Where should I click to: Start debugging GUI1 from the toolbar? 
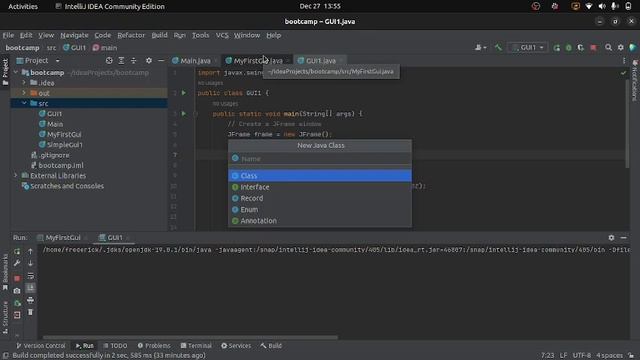[569, 48]
